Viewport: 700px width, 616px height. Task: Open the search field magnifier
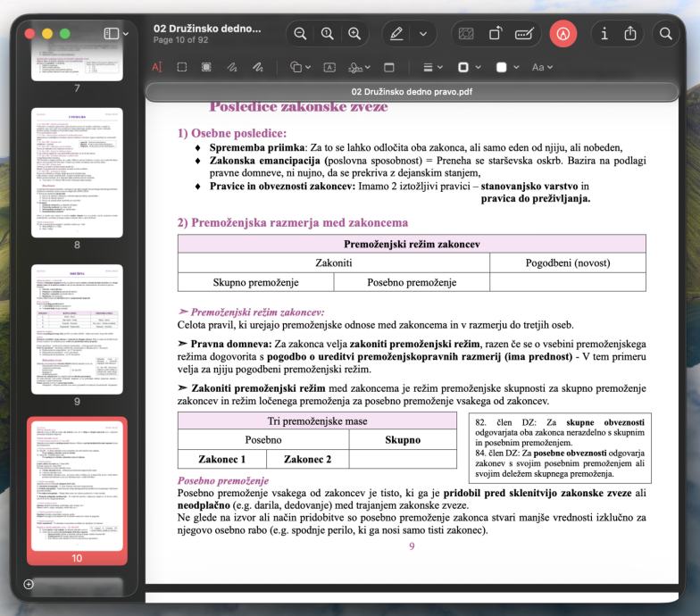pos(665,34)
